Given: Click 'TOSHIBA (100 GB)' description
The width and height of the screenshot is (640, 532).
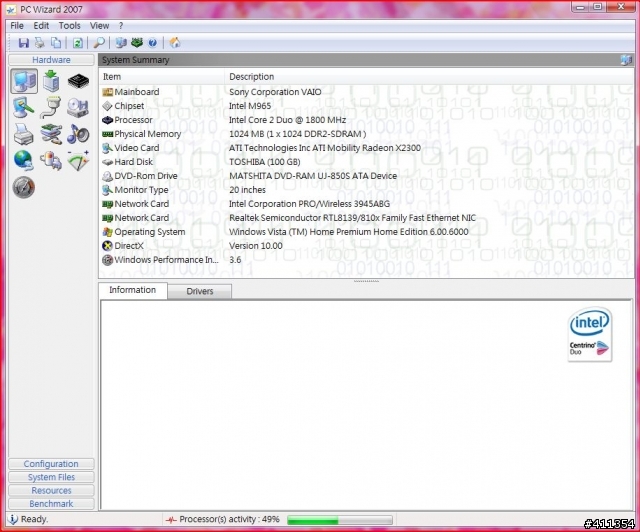Looking at the screenshot, I should 264,162.
